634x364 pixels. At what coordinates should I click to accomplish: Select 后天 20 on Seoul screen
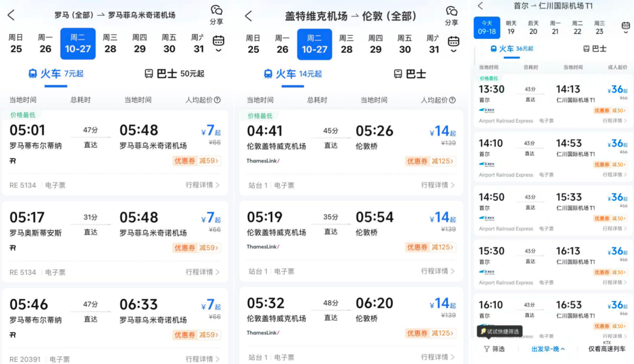[x=533, y=28]
